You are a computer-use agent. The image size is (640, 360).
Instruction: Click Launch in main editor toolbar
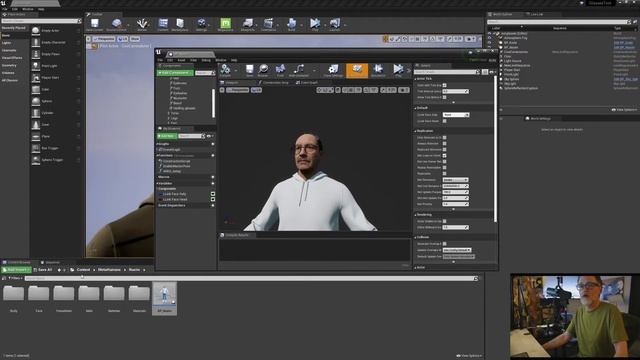335,24
